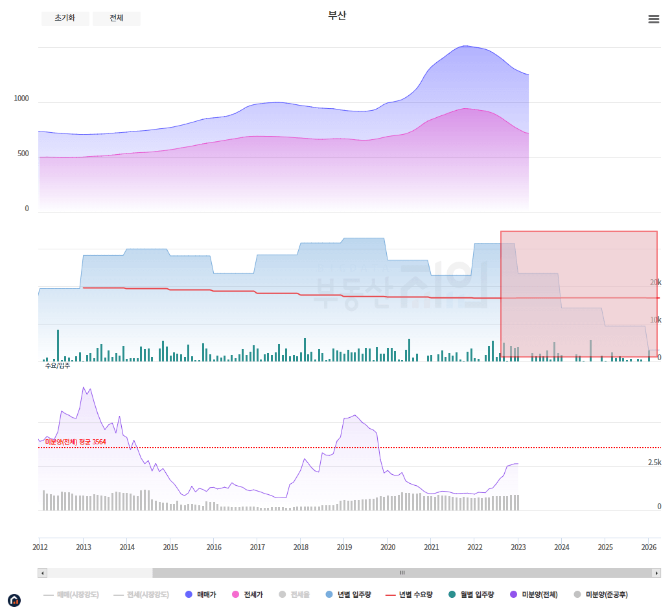Toggle the 년별 수요량 legend item

(x=410, y=595)
